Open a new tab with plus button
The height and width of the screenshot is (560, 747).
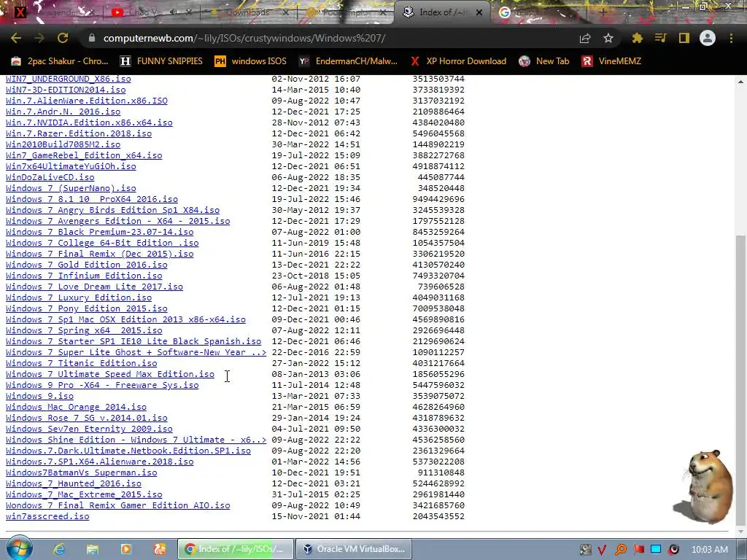tap(603, 12)
